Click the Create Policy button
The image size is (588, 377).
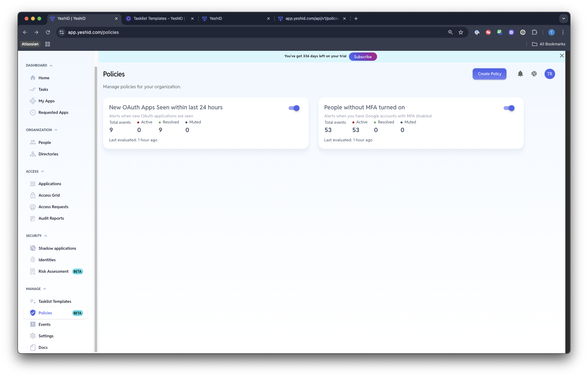tap(490, 74)
